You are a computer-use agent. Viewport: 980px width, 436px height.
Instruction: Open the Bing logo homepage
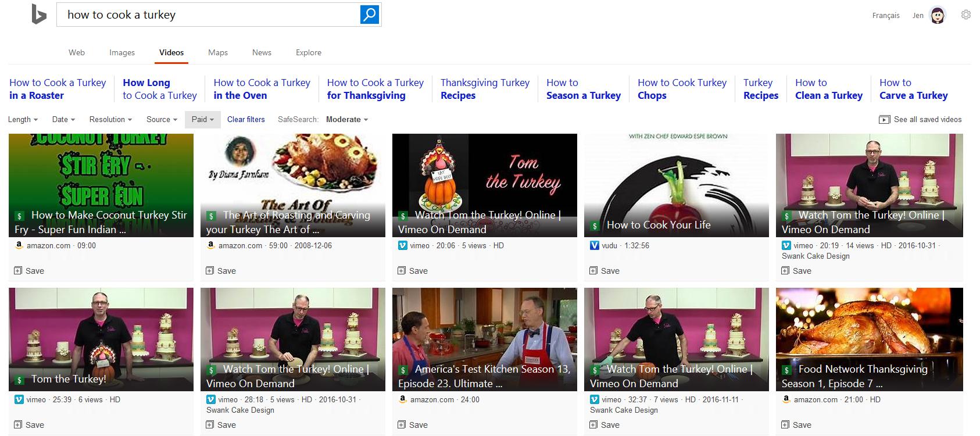(x=39, y=15)
